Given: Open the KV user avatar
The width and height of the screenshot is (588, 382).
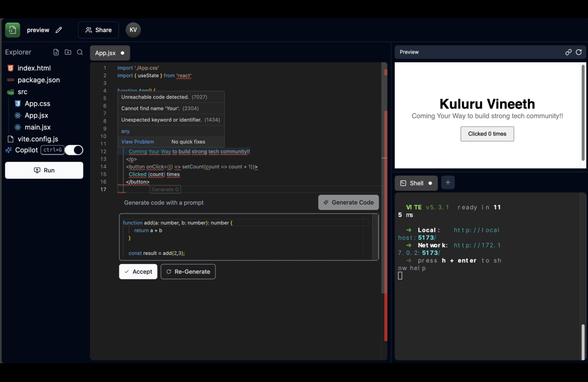Looking at the screenshot, I should click(133, 29).
